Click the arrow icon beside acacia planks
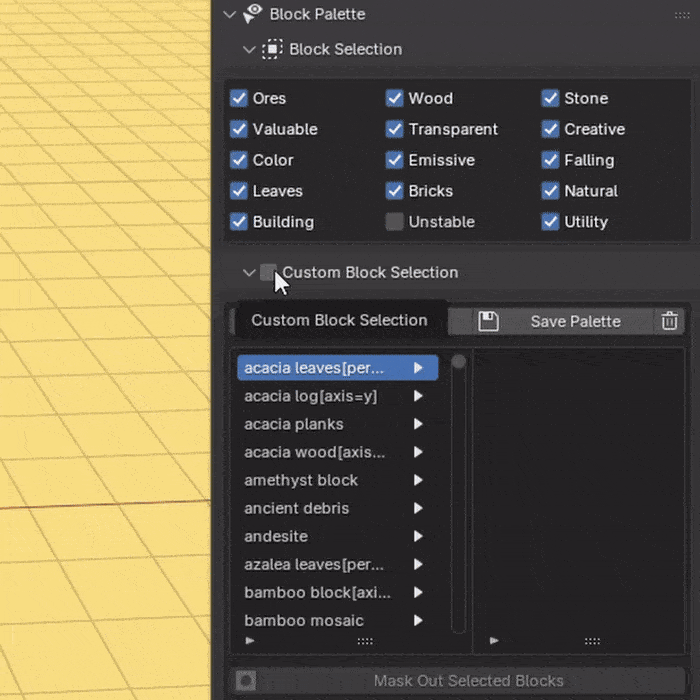The image size is (700, 700). pos(418,424)
